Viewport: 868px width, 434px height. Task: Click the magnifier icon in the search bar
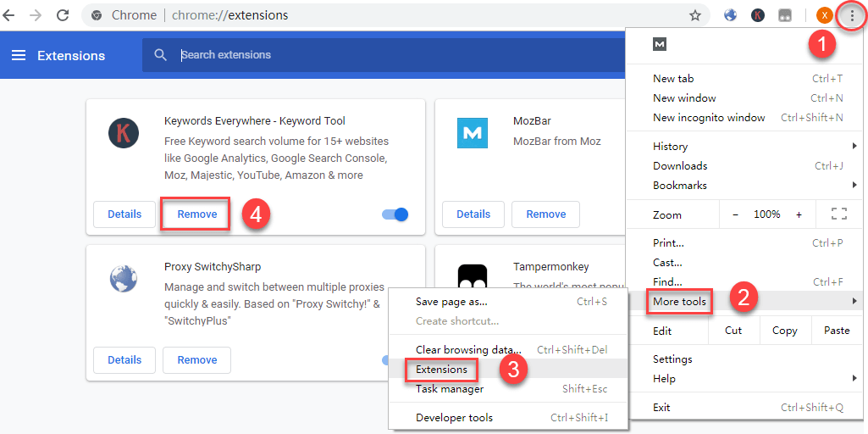pos(161,55)
